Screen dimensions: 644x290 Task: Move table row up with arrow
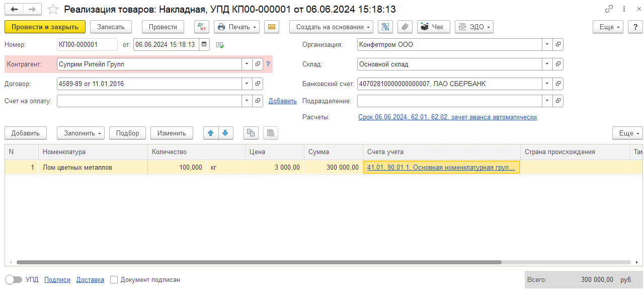tap(211, 133)
